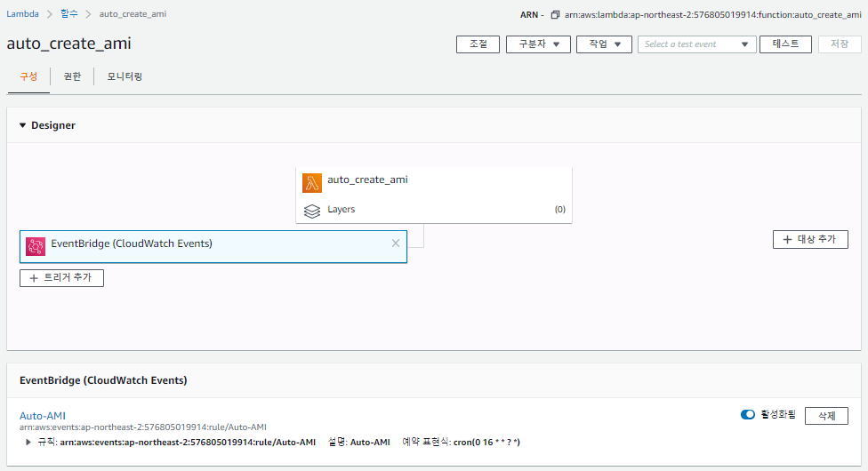Collapse the Designer section triangle

pyautogui.click(x=23, y=125)
